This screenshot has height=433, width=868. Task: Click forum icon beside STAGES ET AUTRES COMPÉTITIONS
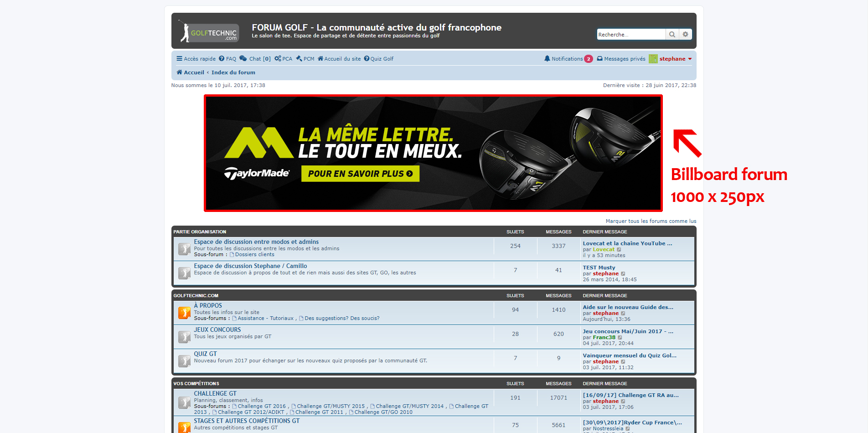pyautogui.click(x=184, y=427)
